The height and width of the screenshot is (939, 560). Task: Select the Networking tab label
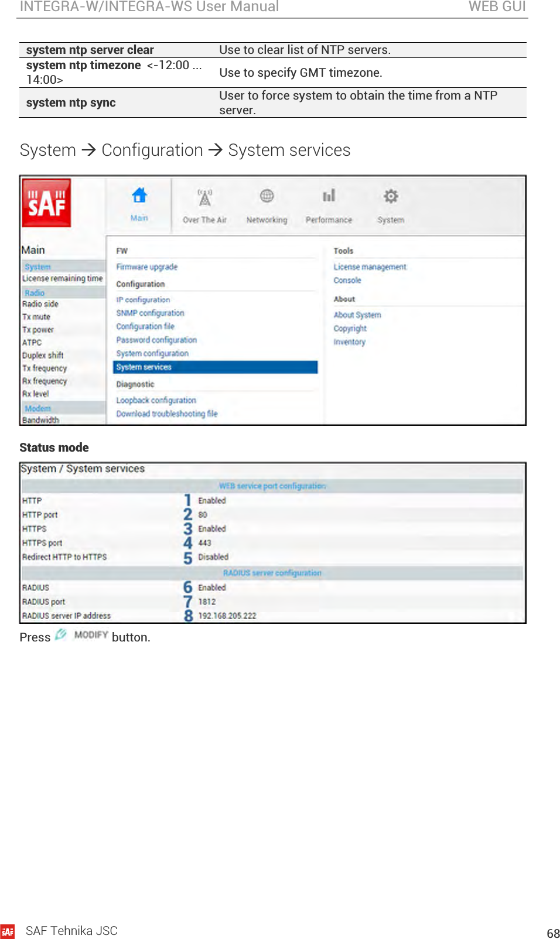point(267,220)
